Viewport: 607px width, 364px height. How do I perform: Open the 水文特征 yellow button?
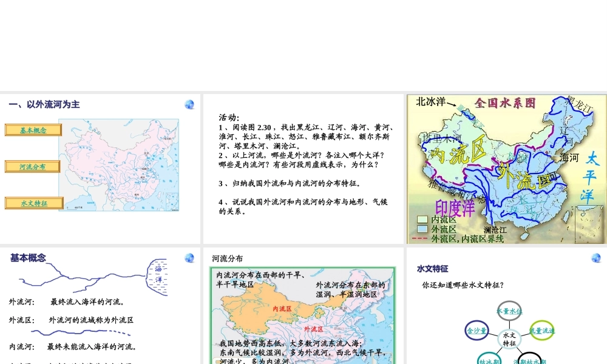click(x=34, y=203)
